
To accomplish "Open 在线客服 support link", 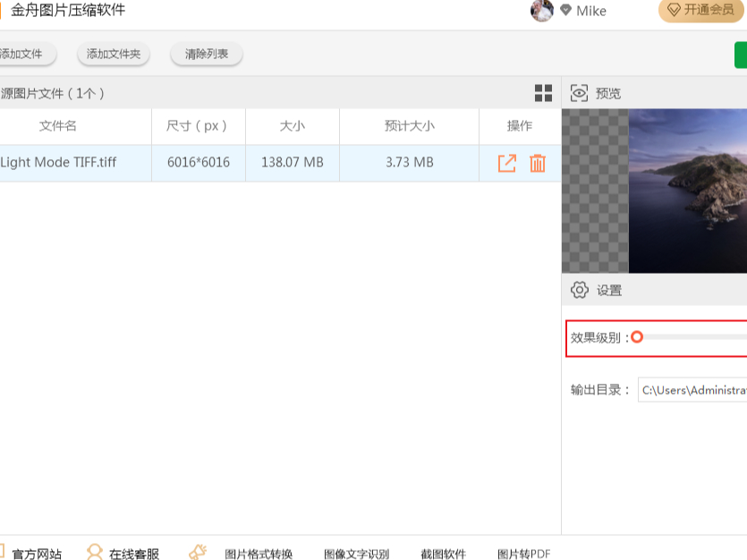I will click(x=134, y=555).
